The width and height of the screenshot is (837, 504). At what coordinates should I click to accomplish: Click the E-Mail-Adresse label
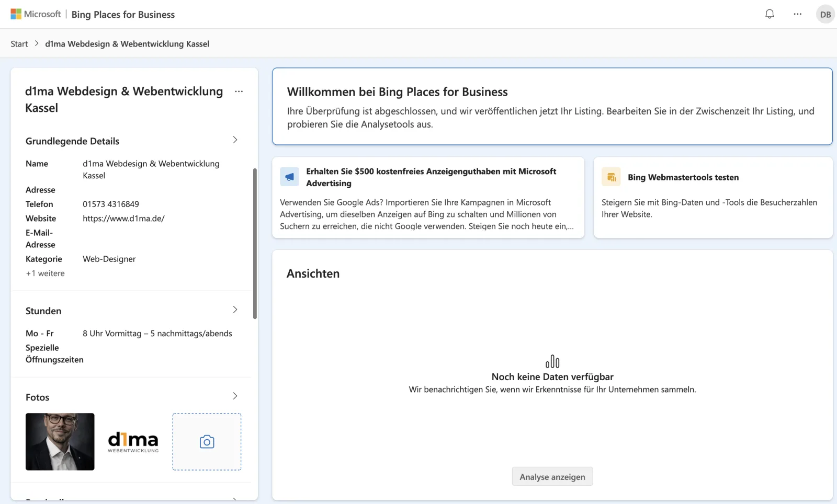point(40,239)
